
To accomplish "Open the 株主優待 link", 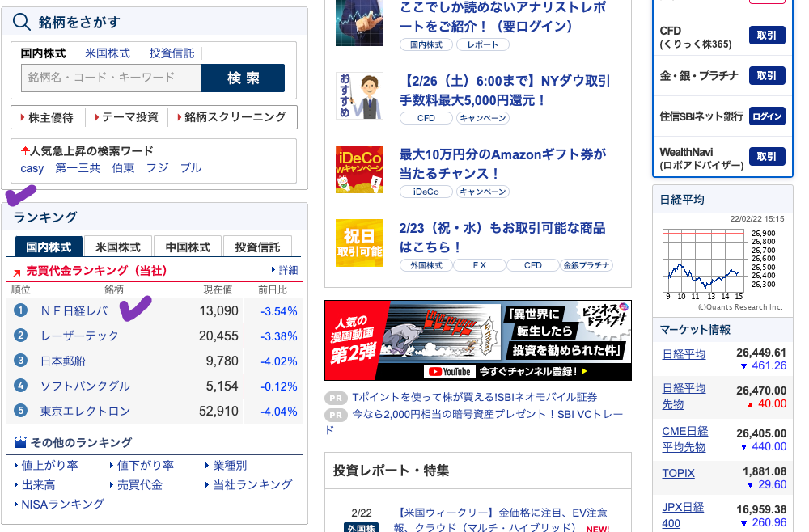I will (50, 117).
